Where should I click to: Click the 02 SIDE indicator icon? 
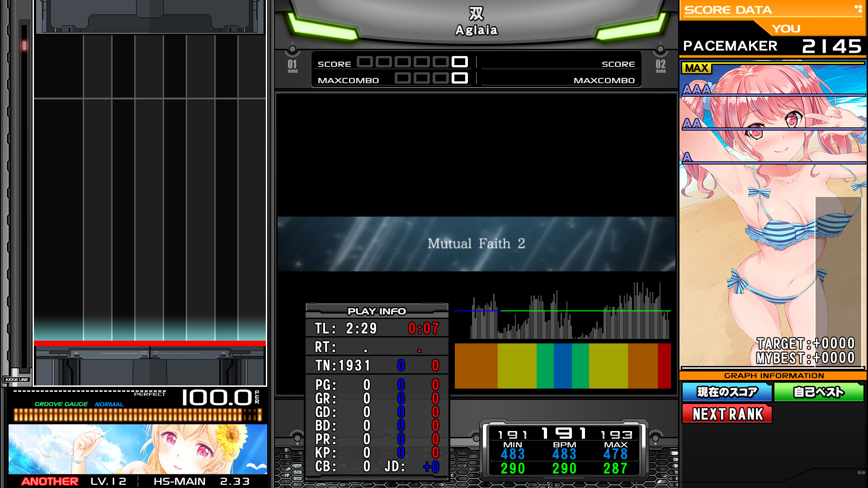tap(660, 66)
